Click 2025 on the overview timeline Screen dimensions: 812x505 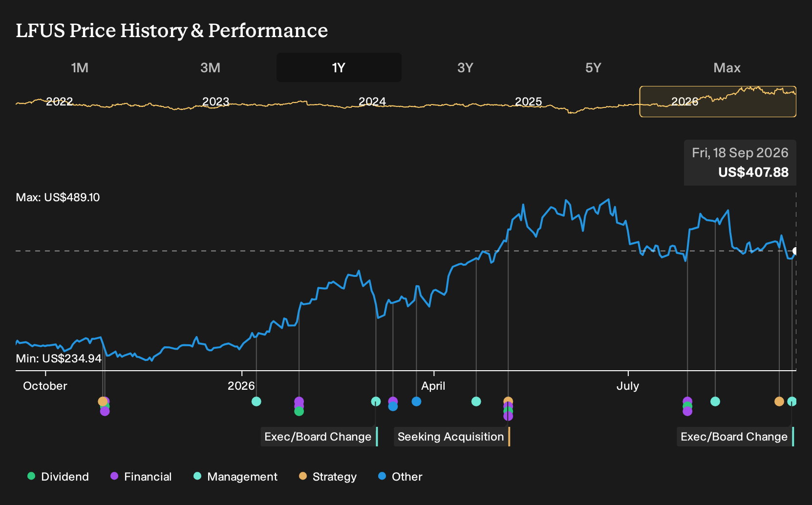pyautogui.click(x=529, y=102)
